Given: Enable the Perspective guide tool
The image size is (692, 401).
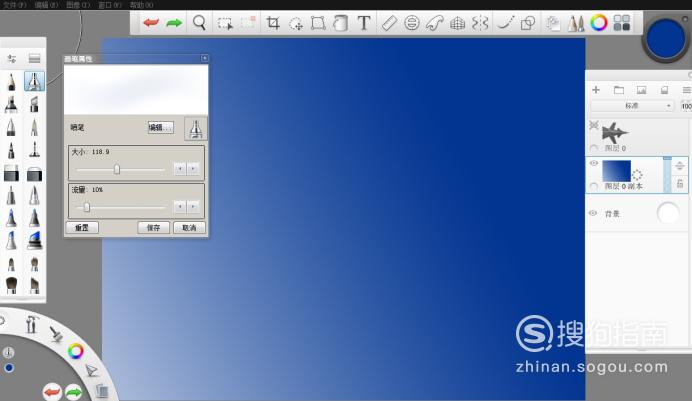Looking at the screenshot, I should tap(458, 22).
